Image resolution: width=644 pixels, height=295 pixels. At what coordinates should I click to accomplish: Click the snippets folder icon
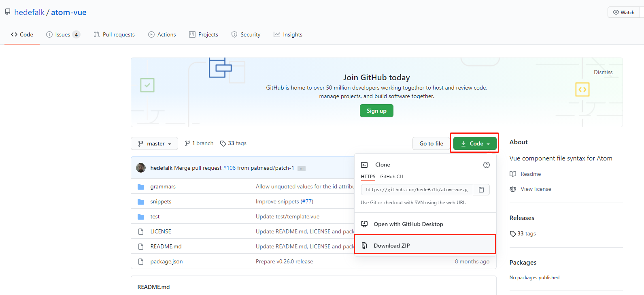point(141,201)
